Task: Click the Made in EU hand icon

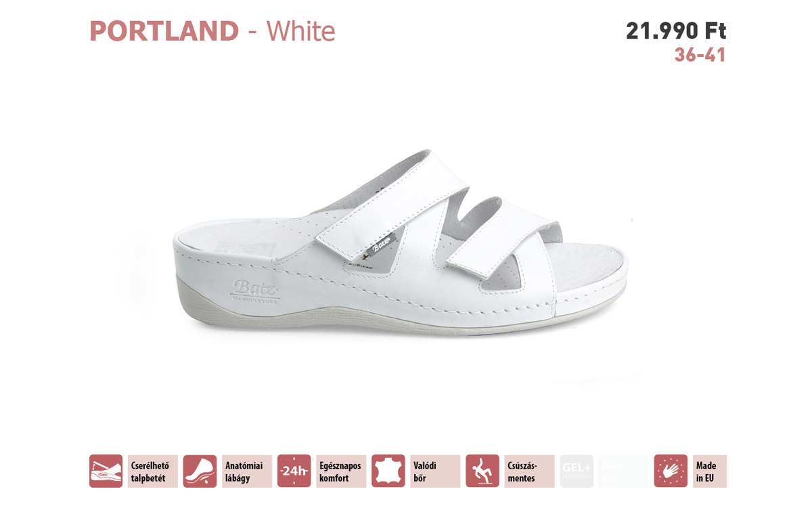Action: tap(671, 471)
